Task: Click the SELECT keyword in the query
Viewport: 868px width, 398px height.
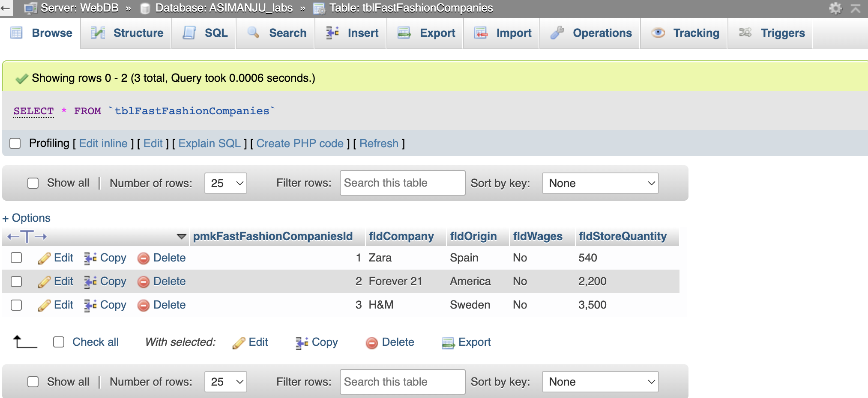Action: [33, 111]
